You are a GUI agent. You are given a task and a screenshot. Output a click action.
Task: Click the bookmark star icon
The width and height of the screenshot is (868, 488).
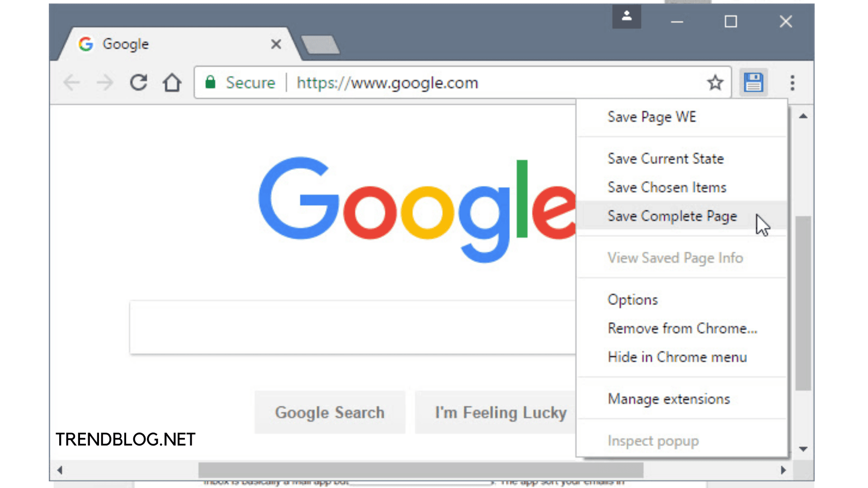click(x=715, y=83)
